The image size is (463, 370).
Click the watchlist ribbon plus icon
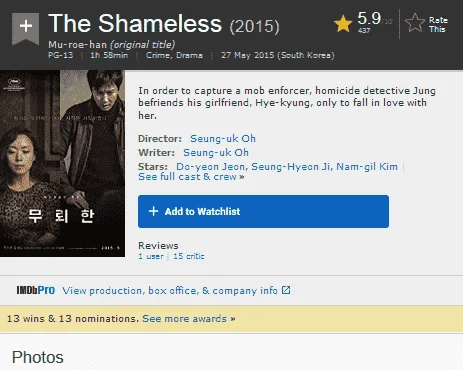(x=26, y=28)
